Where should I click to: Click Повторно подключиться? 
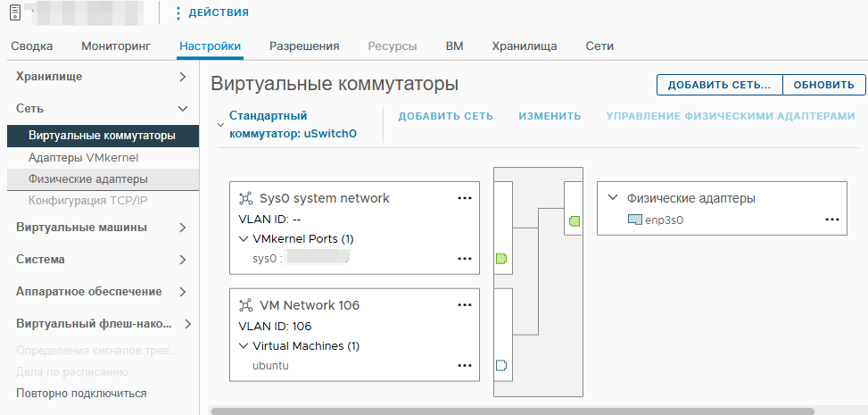81,394
